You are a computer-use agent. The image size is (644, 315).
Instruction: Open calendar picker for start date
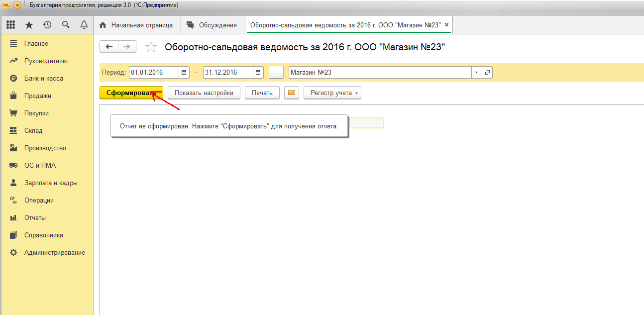point(184,72)
